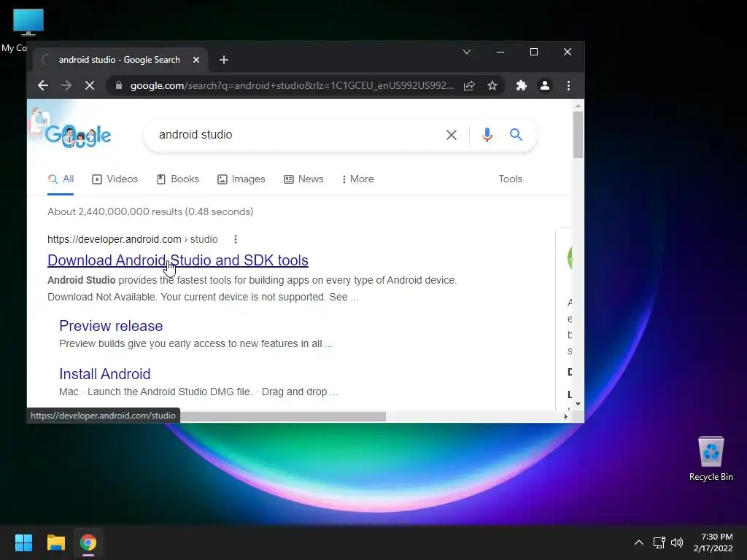This screenshot has width=747, height=560.
Task: Click the forward navigation arrow
Action: click(66, 85)
